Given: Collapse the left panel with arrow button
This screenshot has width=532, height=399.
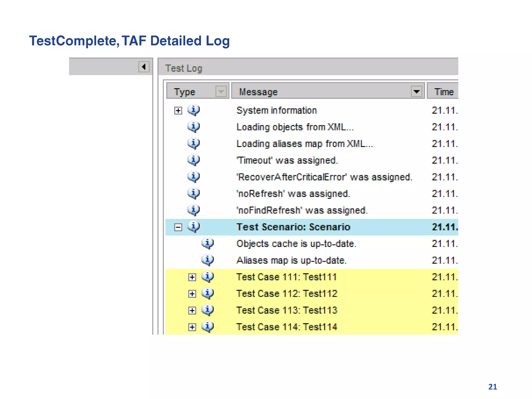Looking at the screenshot, I should tap(144, 67).
